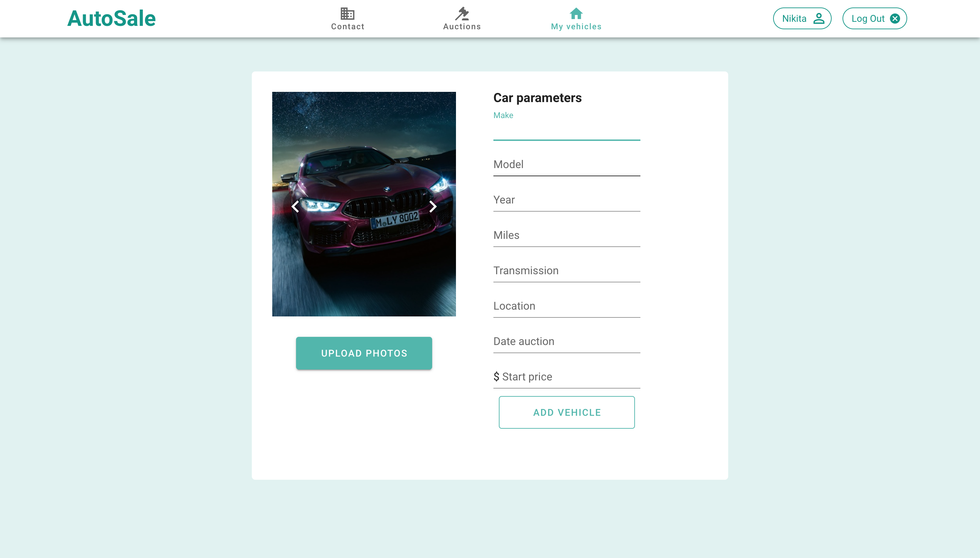Screen dimensions: 980x558
Task: Focus the Make input field
Action: (566, 131)
